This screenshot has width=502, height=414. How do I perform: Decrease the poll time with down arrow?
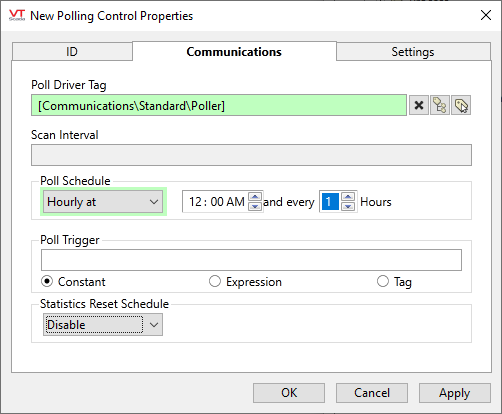point(255,207)
